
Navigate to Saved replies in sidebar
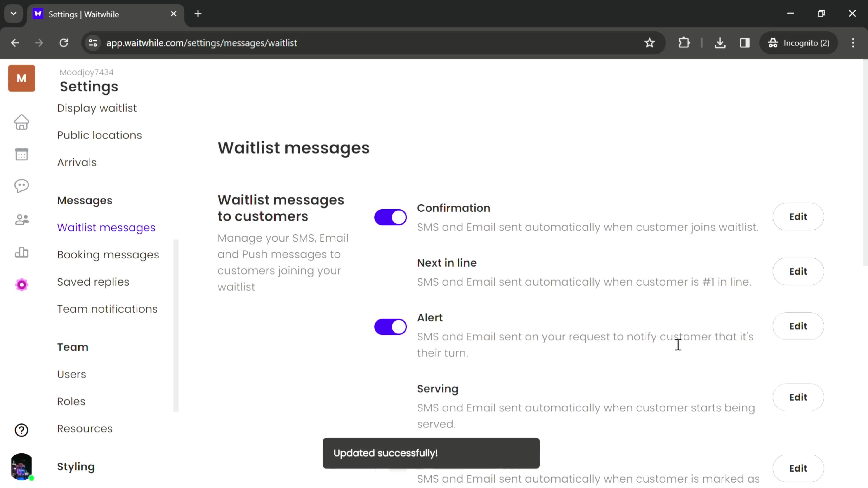click(93, 281)
